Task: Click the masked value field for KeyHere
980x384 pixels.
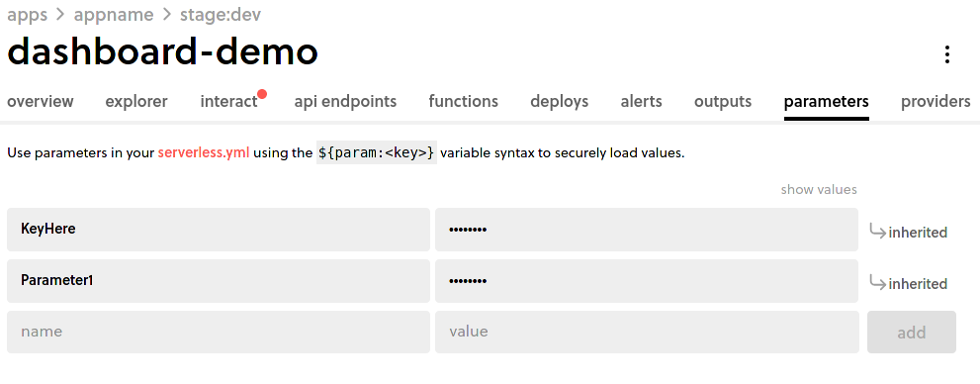Action: [647, 230]
